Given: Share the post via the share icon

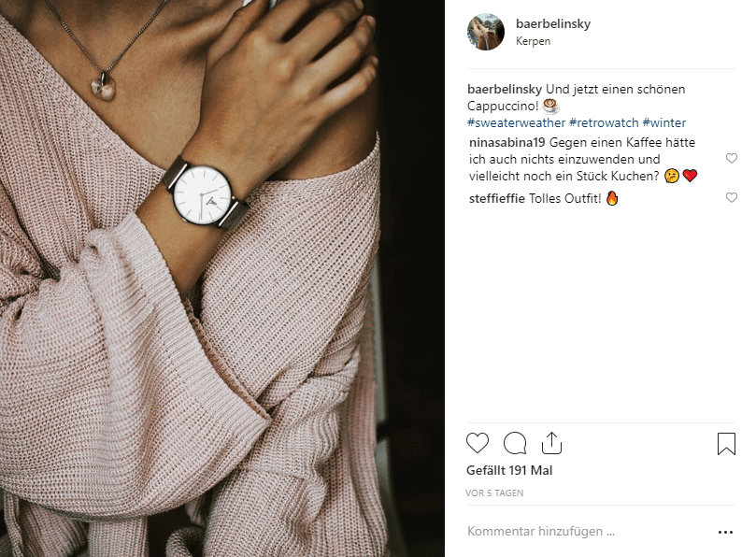Looking at the screenshot, I should [551, 443].
